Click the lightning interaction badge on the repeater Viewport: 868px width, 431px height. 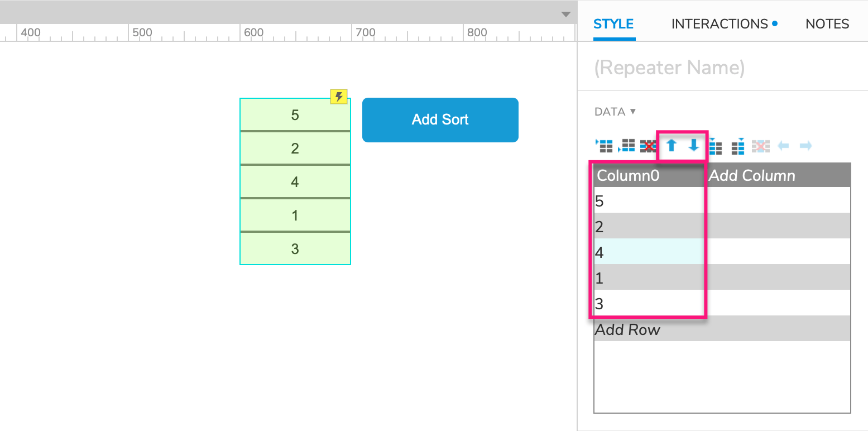click(x=338, y=96)
